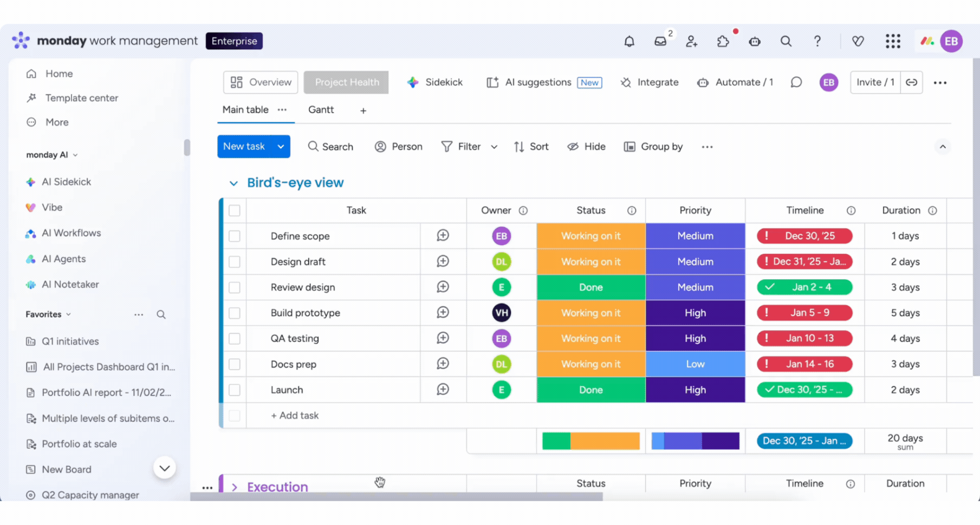Expand the Execution group
The width and height of the screenshot is (980, 525).
click(x=235, y=487)
